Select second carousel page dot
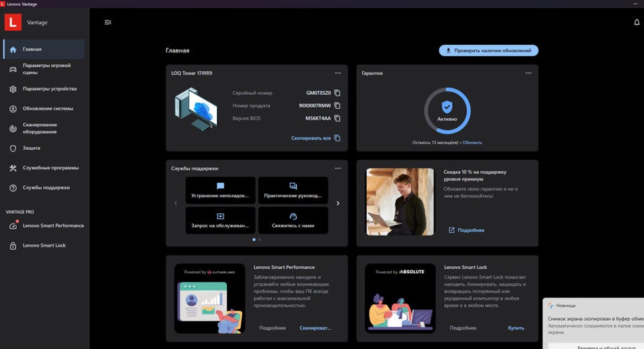The height and width of the screenshot is (349, 644). point(260,240)
